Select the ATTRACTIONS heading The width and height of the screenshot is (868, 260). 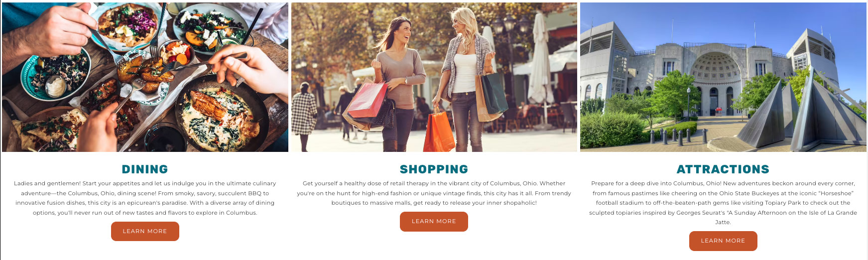tap(723, 169)
